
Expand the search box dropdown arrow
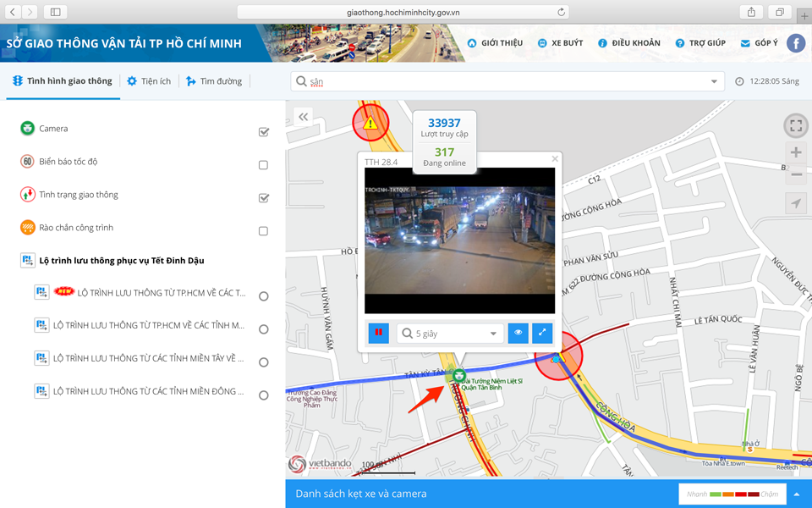tap(714, 81)
